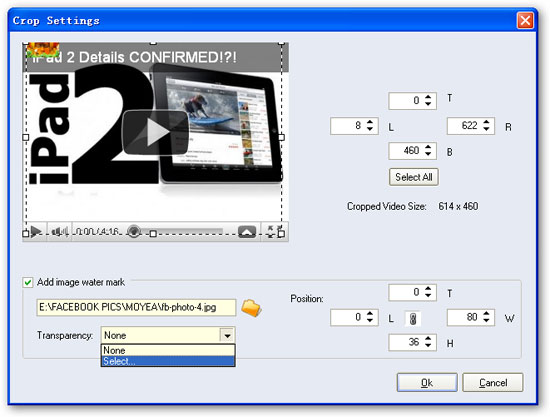The height and width of the screenshot is (417, 550).
Task: Open the Transparency dropdown arrow
Action: pos(227,336)
